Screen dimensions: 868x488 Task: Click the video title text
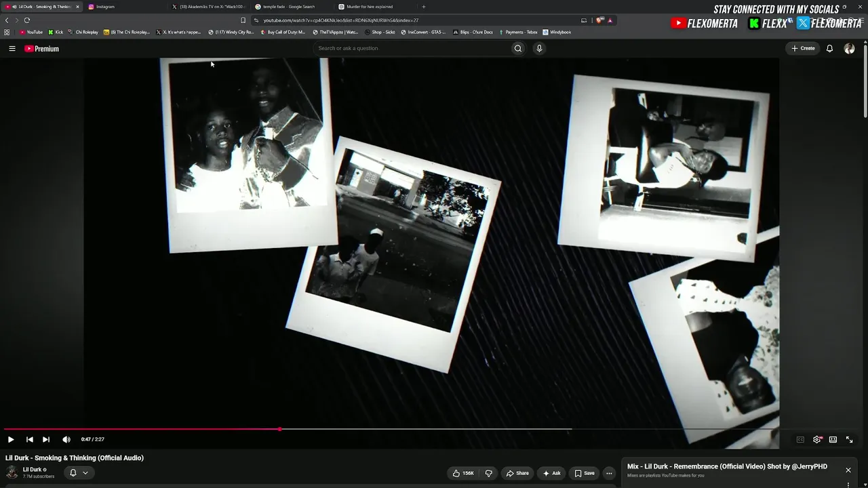tap(75, 458)
